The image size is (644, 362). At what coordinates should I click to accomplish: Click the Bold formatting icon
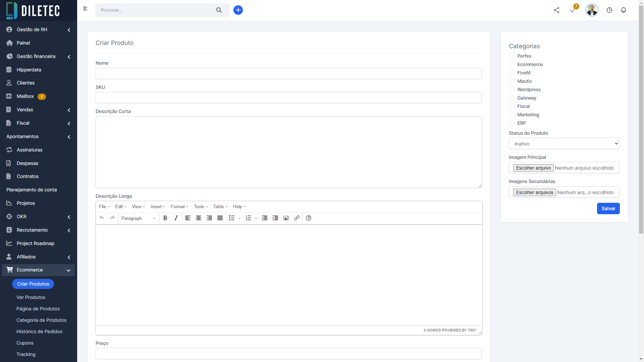click(165, 218)
